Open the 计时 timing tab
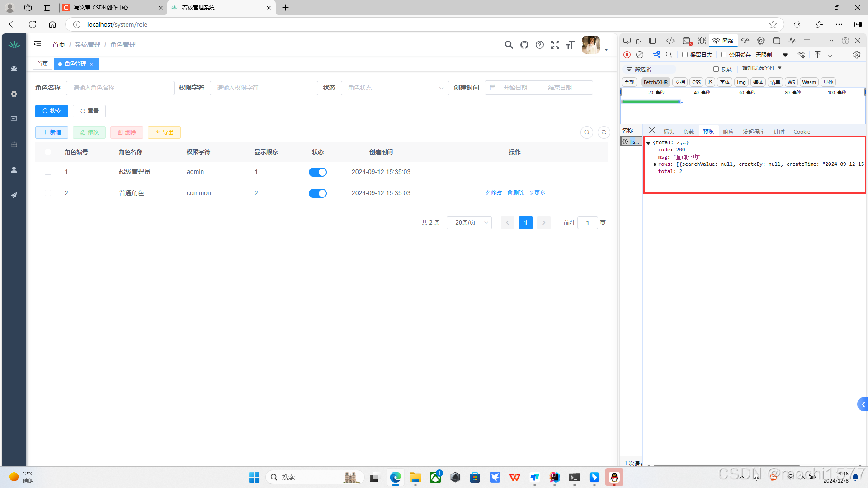 (x=779, y=132)
